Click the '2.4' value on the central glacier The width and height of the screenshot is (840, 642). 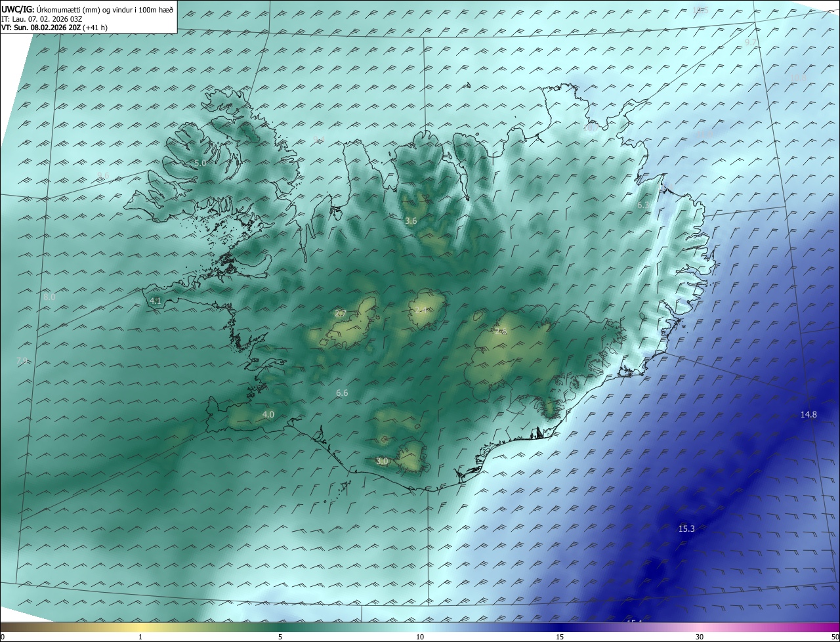420,310
